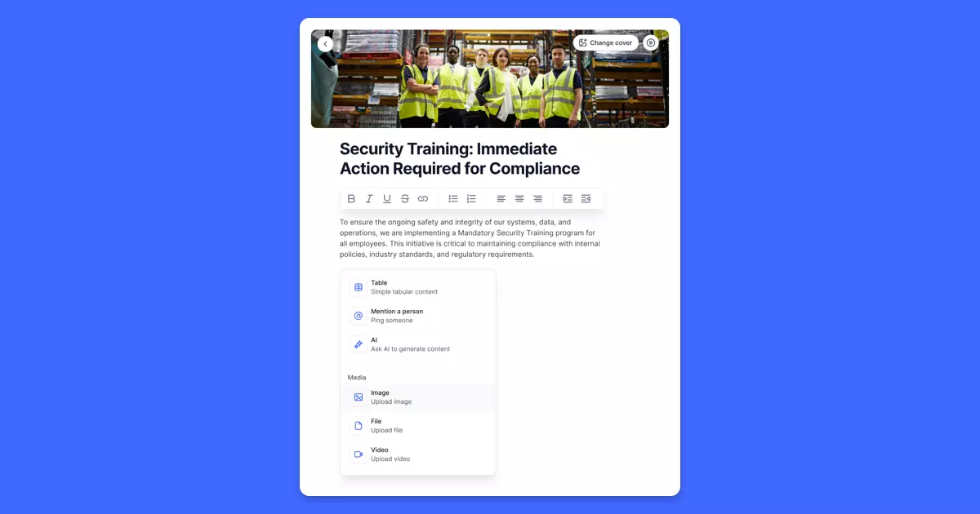Click the Change cover button

tap(605, 42)
